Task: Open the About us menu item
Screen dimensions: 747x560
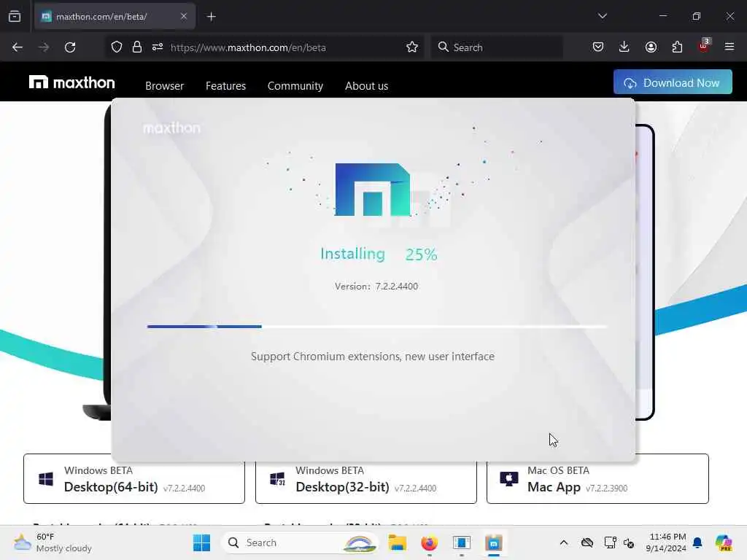Action: click(366, 86)
